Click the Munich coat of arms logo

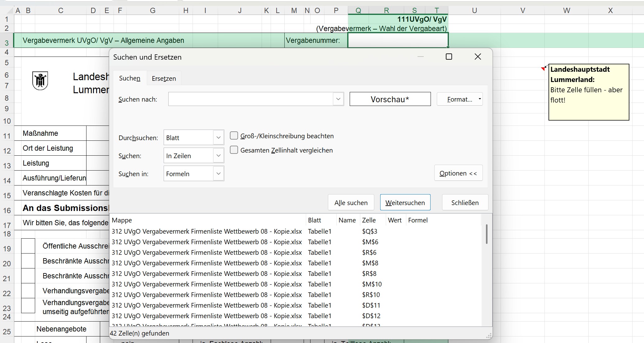pos(40,81)
